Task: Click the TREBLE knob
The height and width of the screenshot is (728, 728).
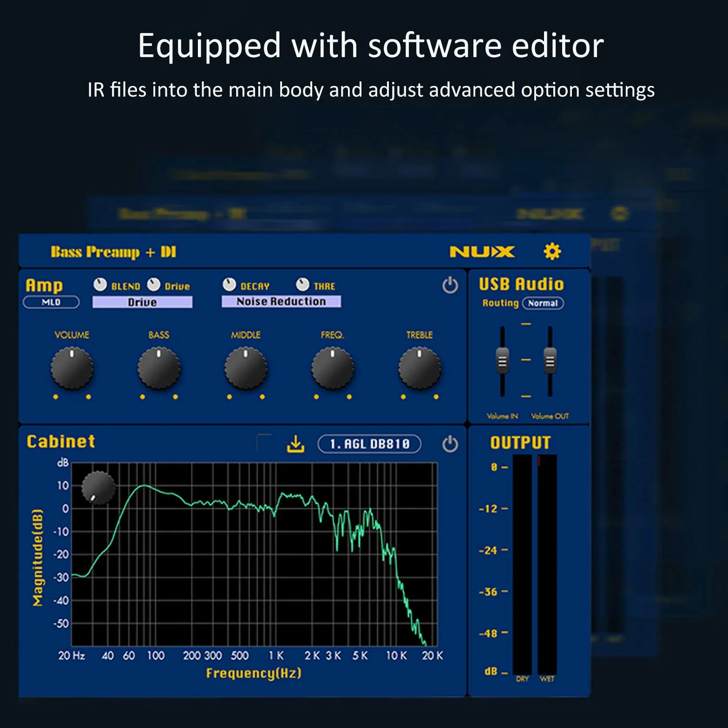Action: click(420, 369)
